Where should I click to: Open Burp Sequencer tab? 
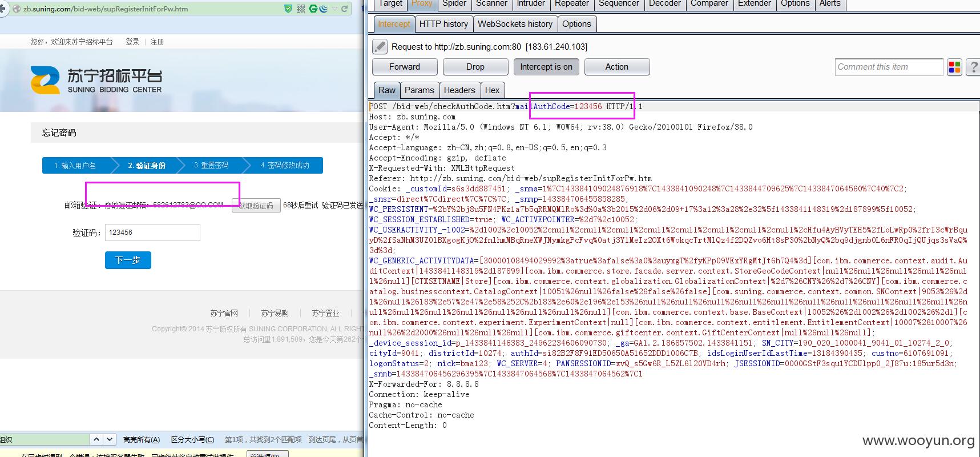(619, 4)
